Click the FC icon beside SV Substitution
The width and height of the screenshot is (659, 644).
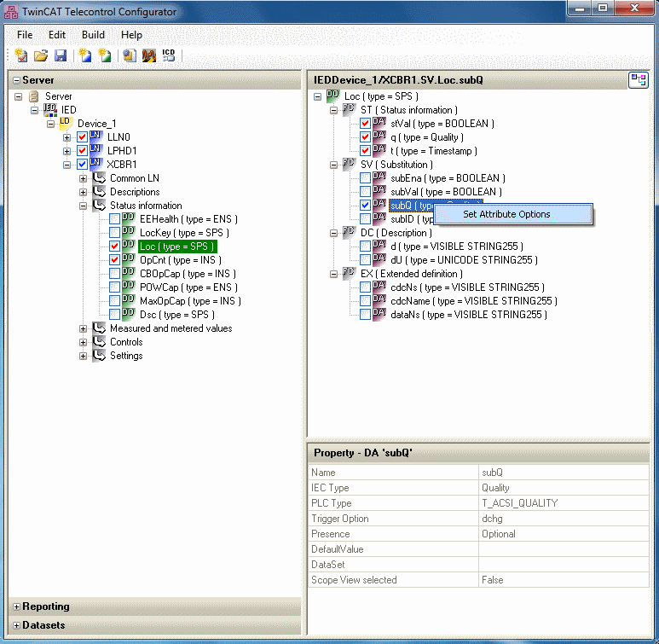(349, 164)
